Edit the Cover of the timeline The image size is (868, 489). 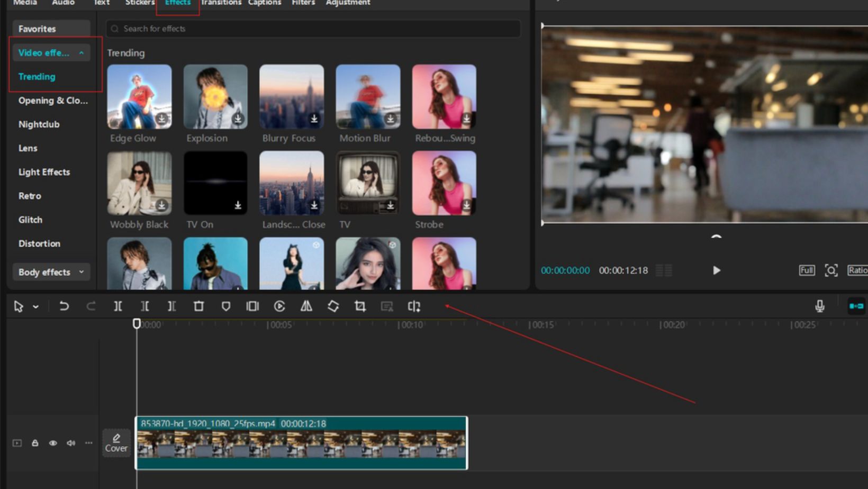pos(116,443)
